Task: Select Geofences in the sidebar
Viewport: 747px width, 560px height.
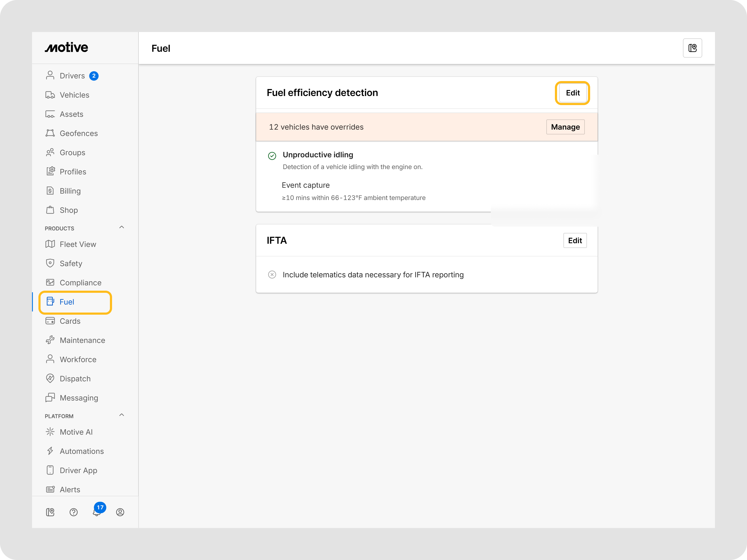Action: (79, 133)
